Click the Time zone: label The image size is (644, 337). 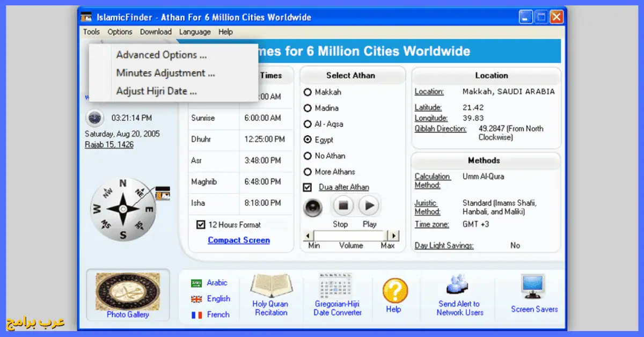pos(431,224)
